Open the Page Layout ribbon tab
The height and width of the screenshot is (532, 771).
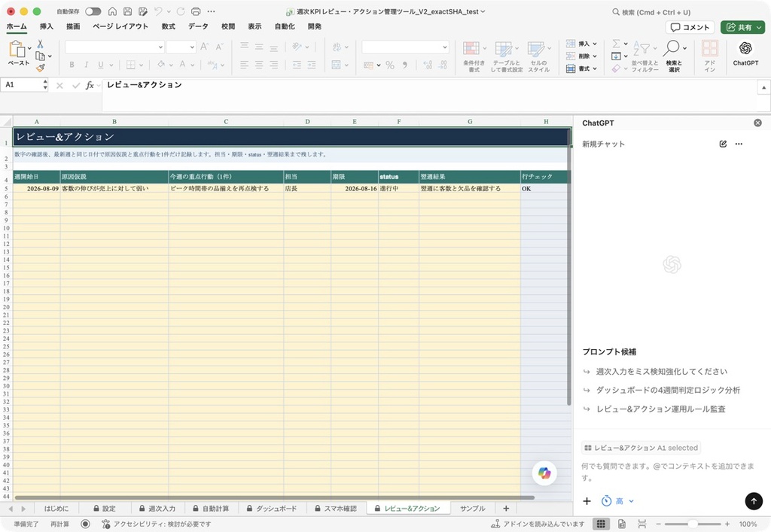click(120, 26)
